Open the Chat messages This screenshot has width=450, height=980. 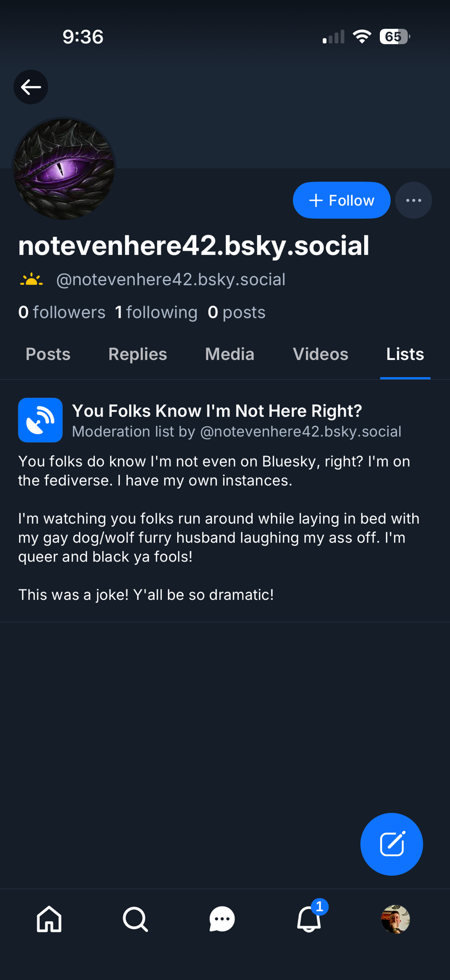[x=222, y=919]
